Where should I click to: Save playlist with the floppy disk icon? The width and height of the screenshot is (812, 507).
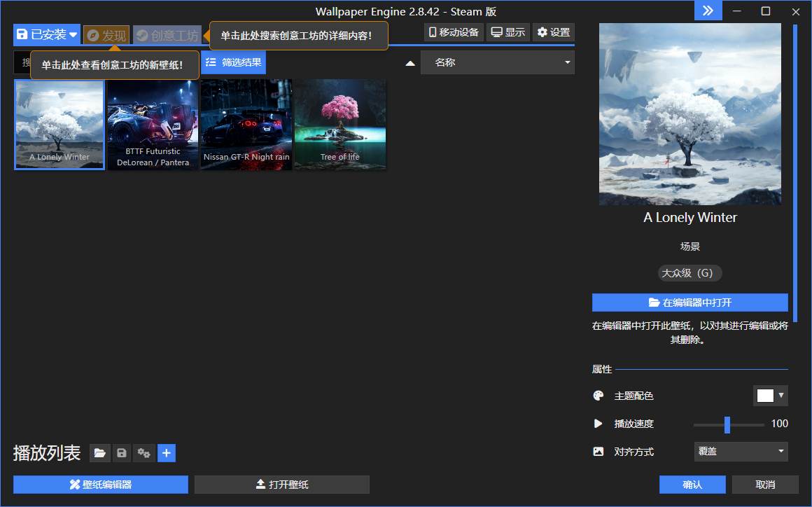tap(122, 453)
